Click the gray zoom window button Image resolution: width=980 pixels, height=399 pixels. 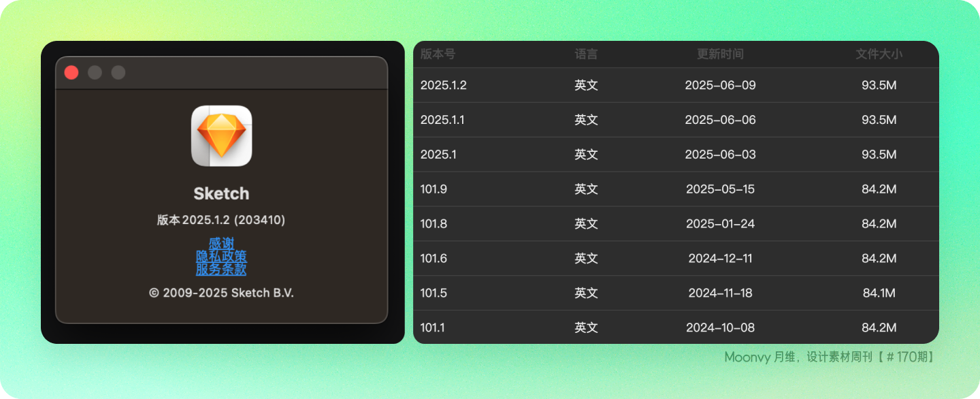118,72
